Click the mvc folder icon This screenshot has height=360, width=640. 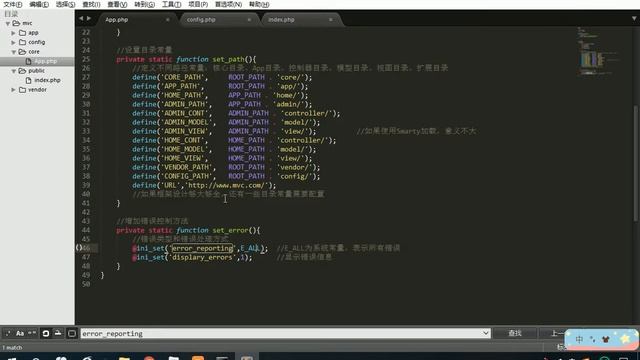pyautogui.click(x=16, y=23)
